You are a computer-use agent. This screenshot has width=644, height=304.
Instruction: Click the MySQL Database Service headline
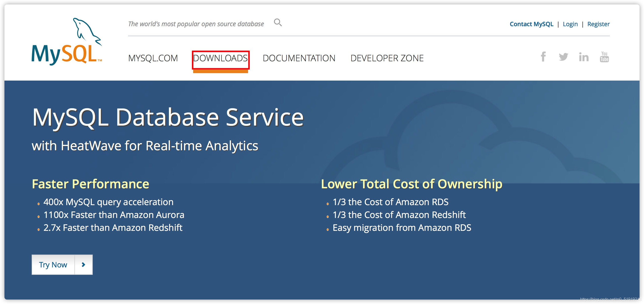(x=168, y=117)
